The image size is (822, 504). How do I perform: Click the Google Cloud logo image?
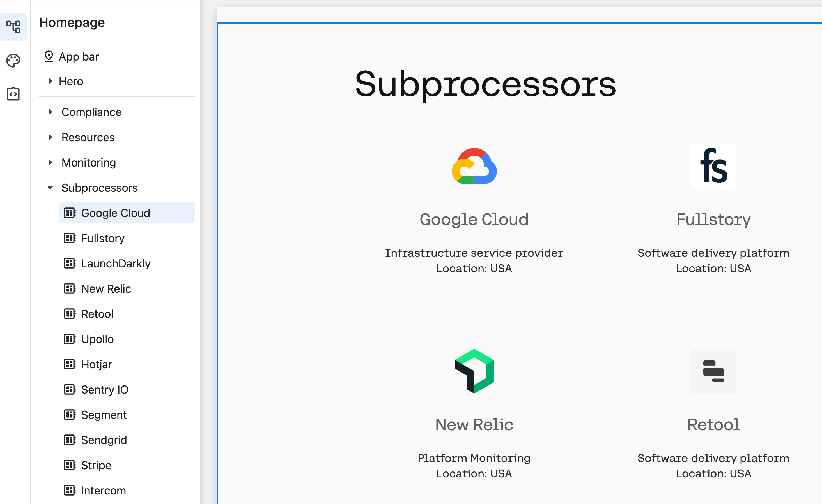(x=474, y=166)
